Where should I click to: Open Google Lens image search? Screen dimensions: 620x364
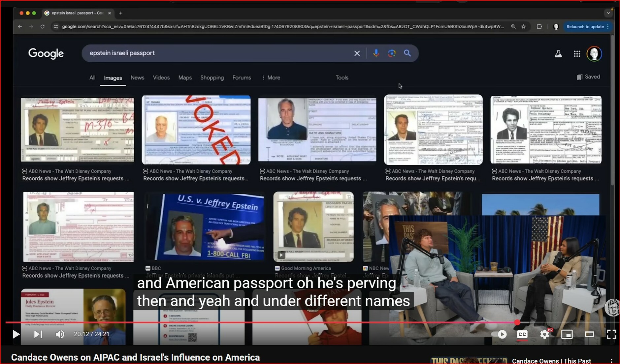[x=392, y=53]
